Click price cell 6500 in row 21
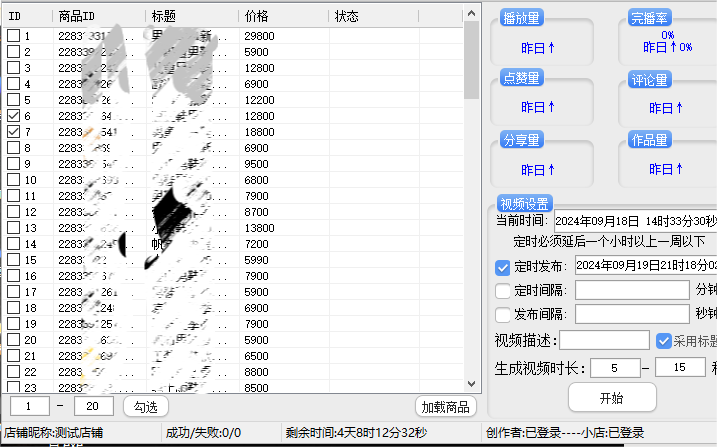This screenshot has height=447, width=717. pos(257,356)
